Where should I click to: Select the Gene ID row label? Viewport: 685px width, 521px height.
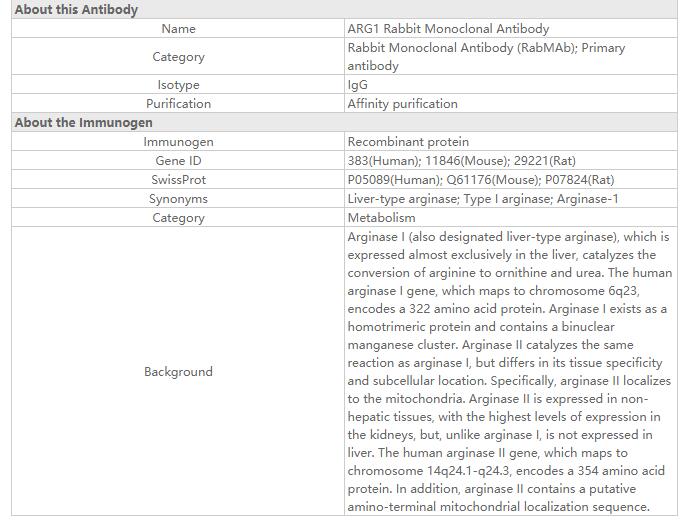point(178,161)
